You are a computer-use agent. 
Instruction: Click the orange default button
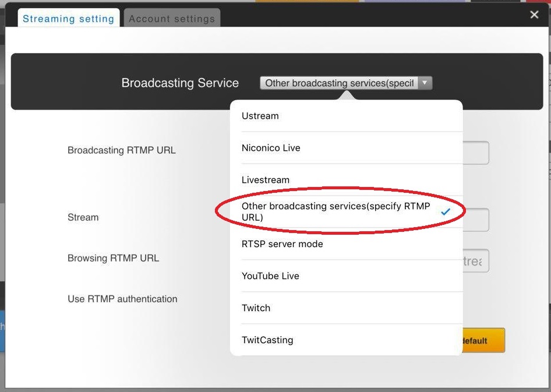pyautogui.click(x=483, y=340)
